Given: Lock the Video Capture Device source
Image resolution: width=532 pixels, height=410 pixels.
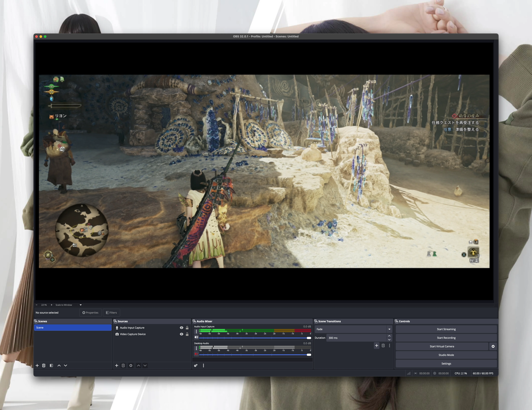Looking at the screenshot, I should click(187, 334).
